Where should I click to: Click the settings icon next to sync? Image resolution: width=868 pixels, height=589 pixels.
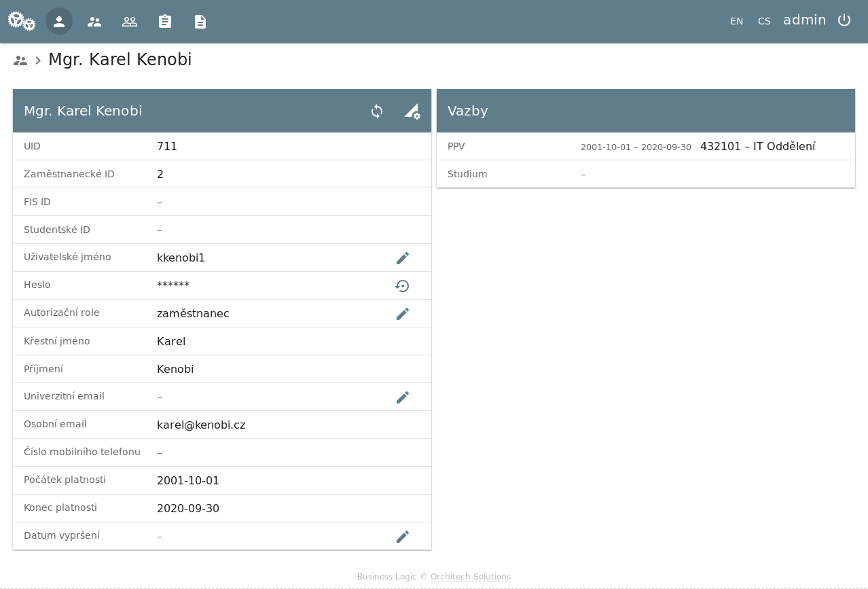412,111
